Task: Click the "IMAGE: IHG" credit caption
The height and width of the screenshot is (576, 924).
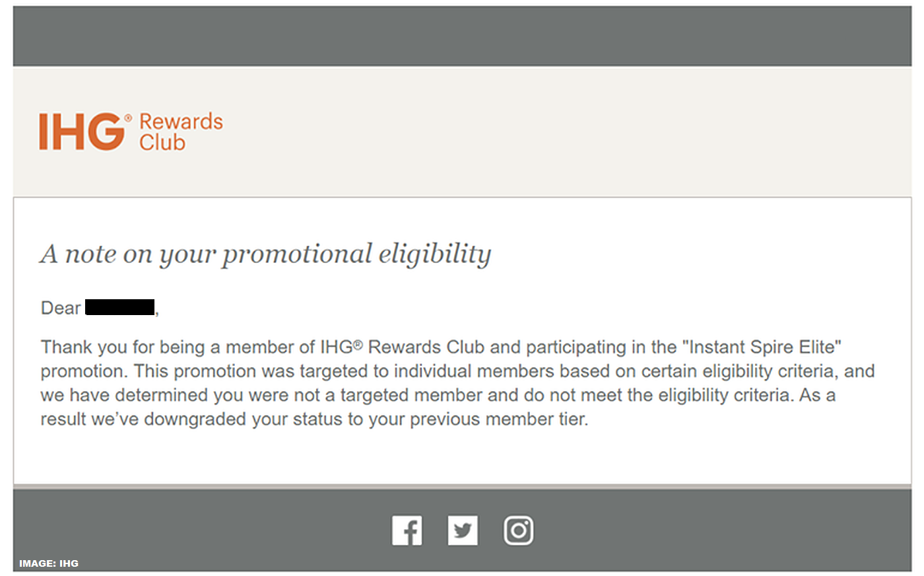Action: pos(49,563)
